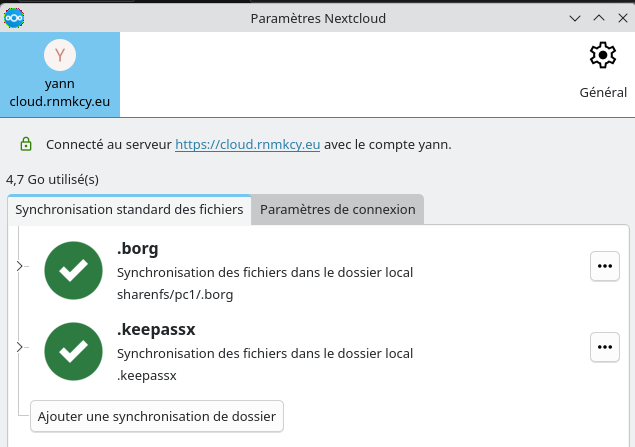Click Ajouter une synchronisation de dossier

[158, 415]
